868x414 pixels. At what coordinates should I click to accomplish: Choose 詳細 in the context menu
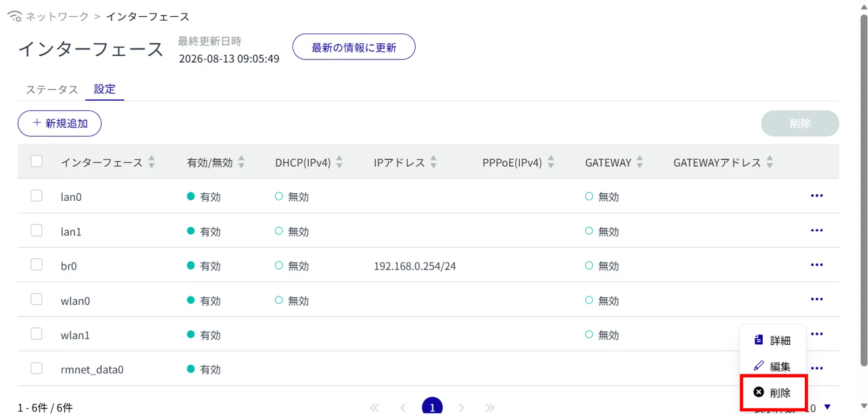point(773,340)
